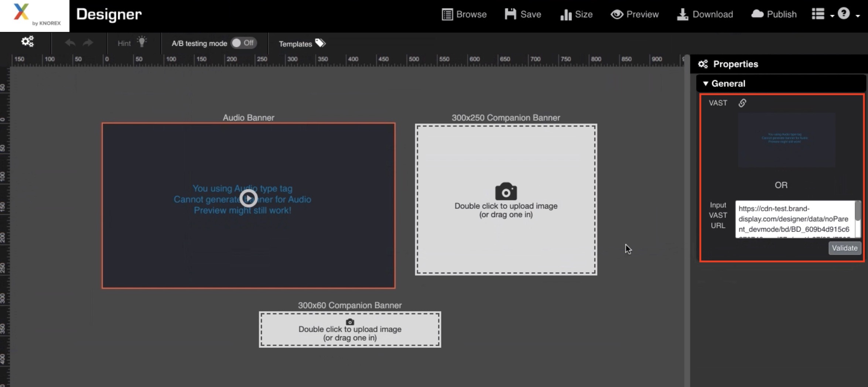868x387 pixels.
Task: Click the settings gears icon in toolbar
Action: point(27,42)
